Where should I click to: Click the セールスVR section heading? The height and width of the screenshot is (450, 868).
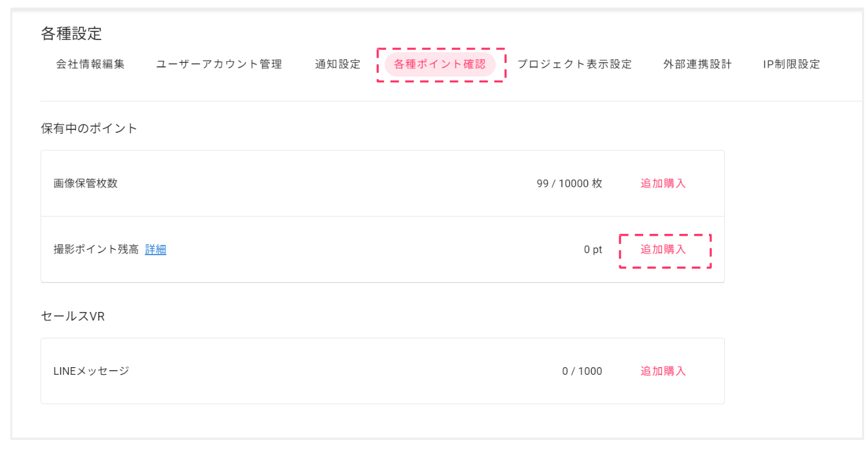point(73,316)
